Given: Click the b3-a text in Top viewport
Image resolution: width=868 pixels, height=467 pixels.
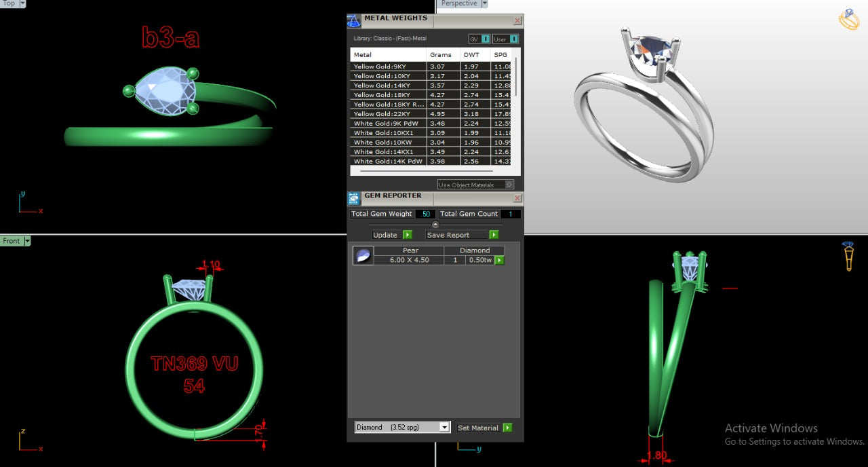Looking at the screenshot, I should [171, 37].
